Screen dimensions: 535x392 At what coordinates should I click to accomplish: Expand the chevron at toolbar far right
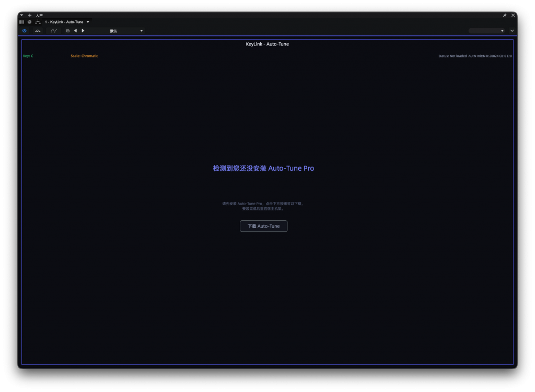[512, 31]
